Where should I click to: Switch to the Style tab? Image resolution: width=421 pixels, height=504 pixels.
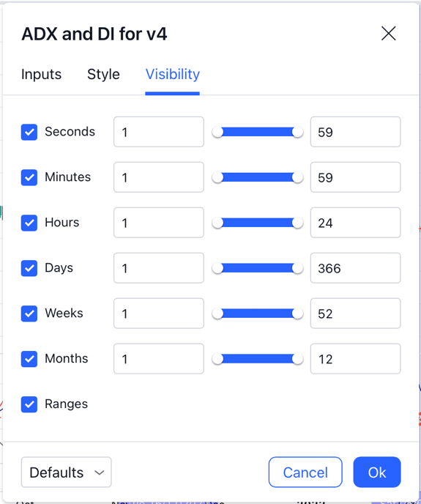(103, 74)
